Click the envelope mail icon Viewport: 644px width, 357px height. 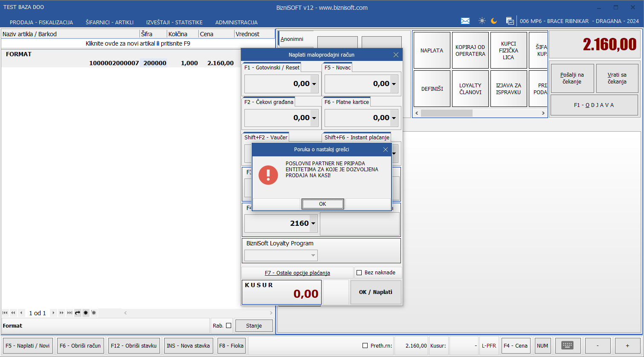point(465,21)
